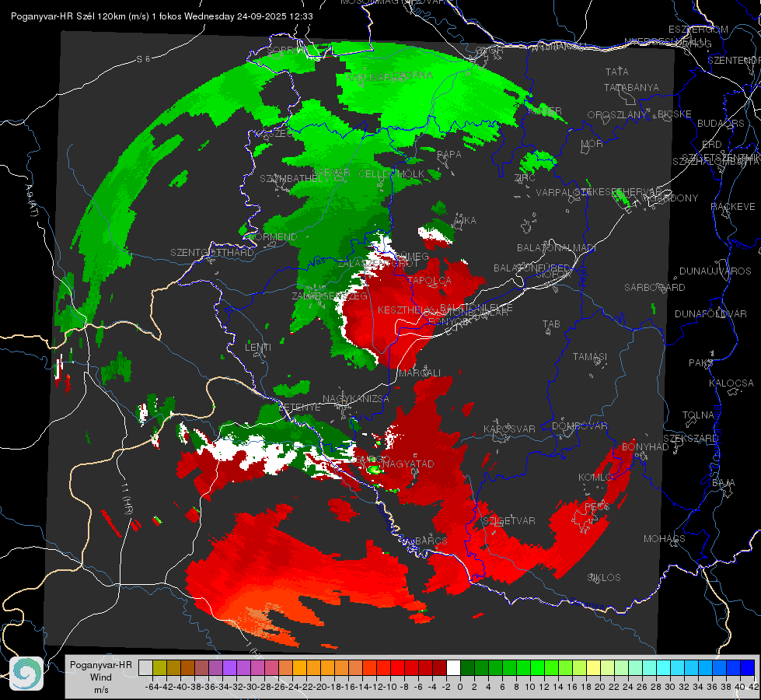The width and height of the screenshot is (761, 700).
Task: Click the PECS city label
Action: click(596, 506)
